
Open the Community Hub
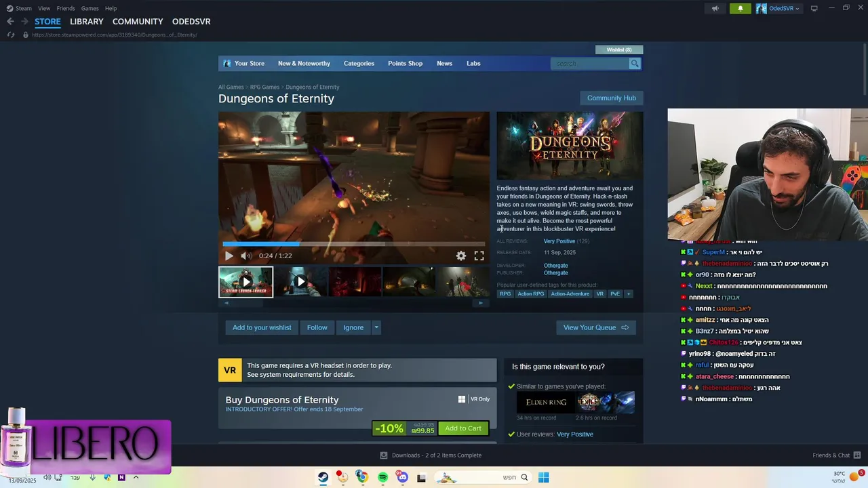pos(612,98)
